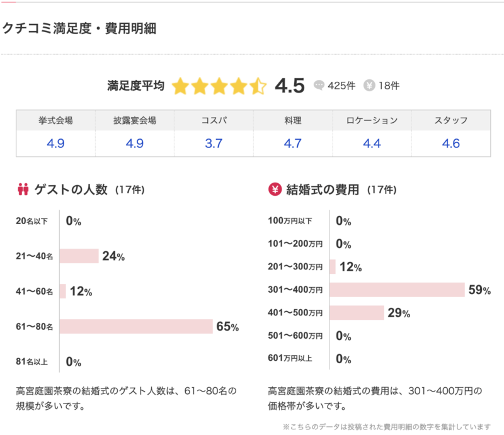Viewport: 504px width, 435px height.
Task: Click the クチコミ満足度・費用明細 heading
Action: 79,28
